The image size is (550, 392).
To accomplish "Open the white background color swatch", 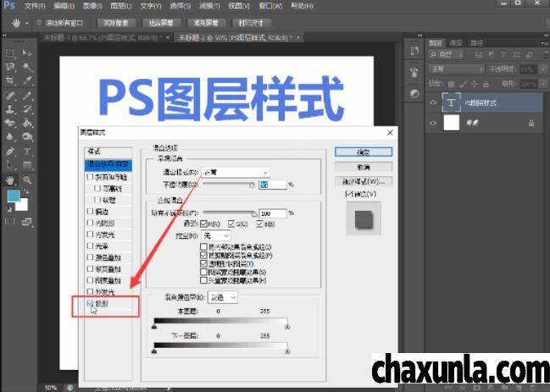I will click(x=23, y=206).
